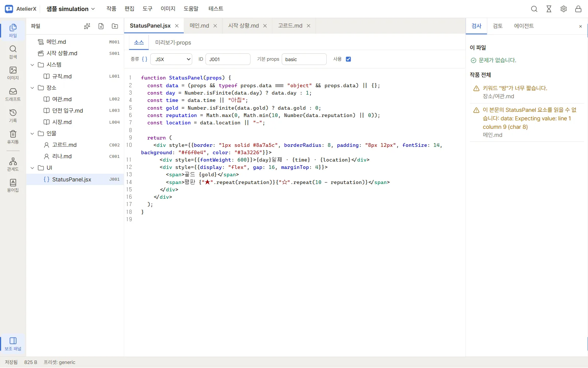The width and height of the screenshot is (588, 368).
Task: Click the lock icon in top bar
Action: [x=578, y=9]
